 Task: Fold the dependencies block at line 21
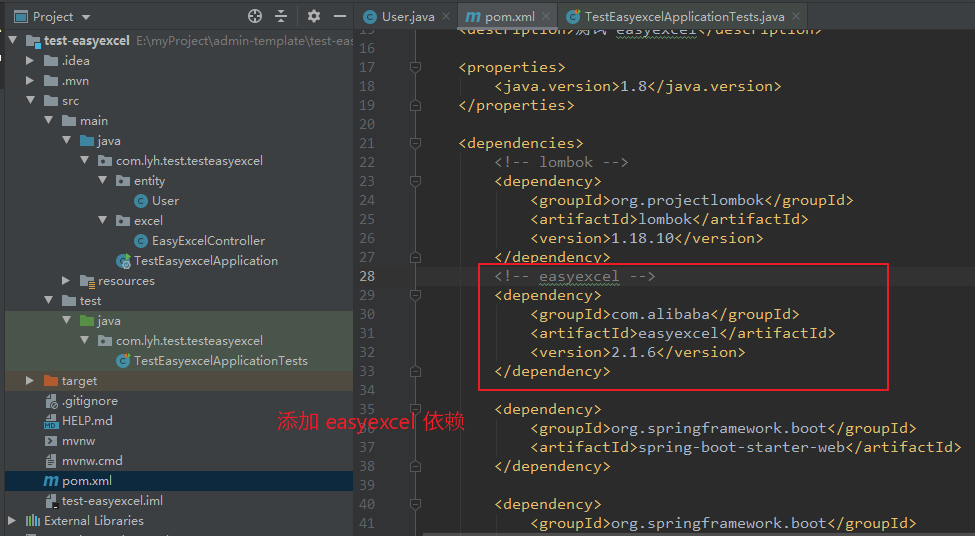[x=415, y=143]
